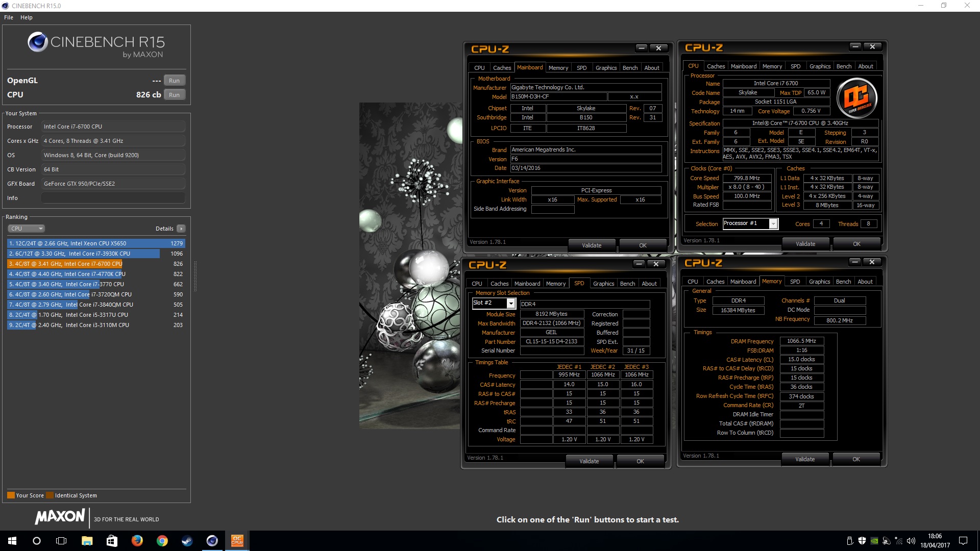Select About tab in CPU-Z Memory window

coord(865,282)
